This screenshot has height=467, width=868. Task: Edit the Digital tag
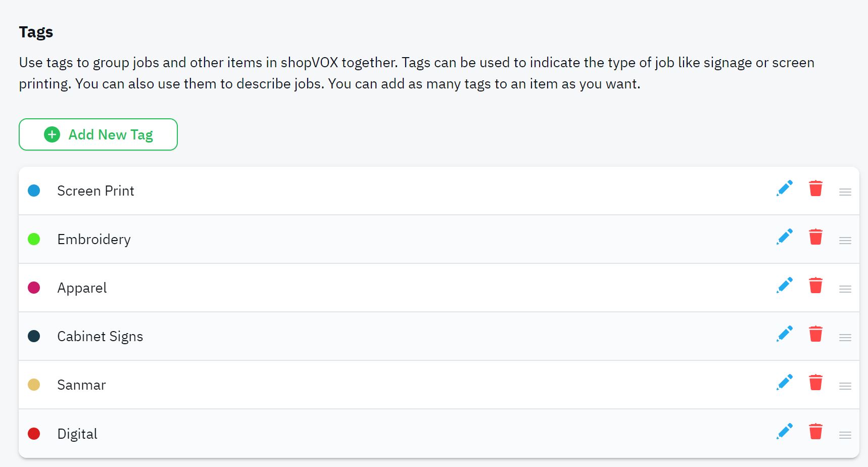click(x=785, y=431)
